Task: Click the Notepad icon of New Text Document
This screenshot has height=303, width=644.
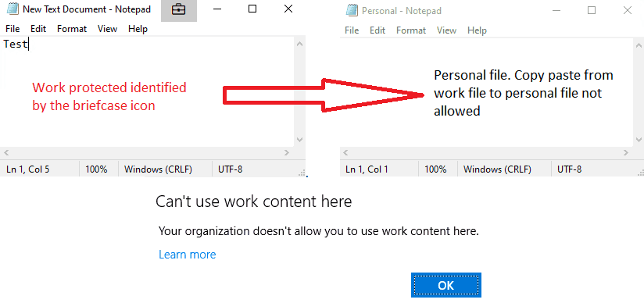Action: (13, 9)
